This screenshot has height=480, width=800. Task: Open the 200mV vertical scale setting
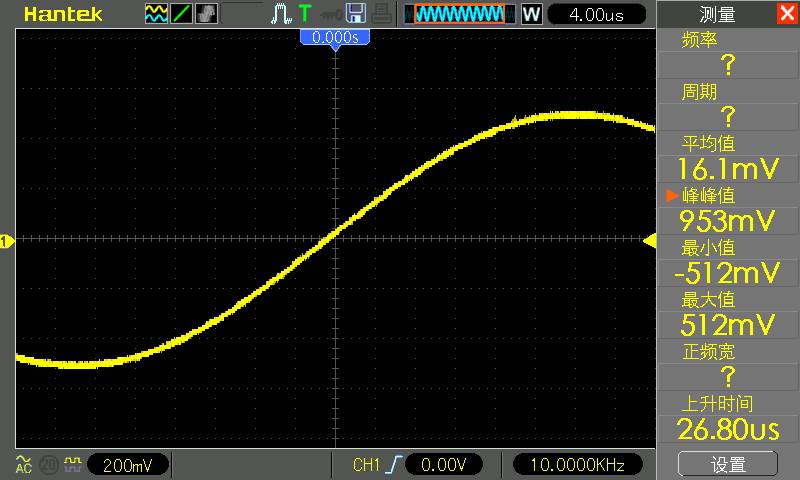click(x=128, y=465)
